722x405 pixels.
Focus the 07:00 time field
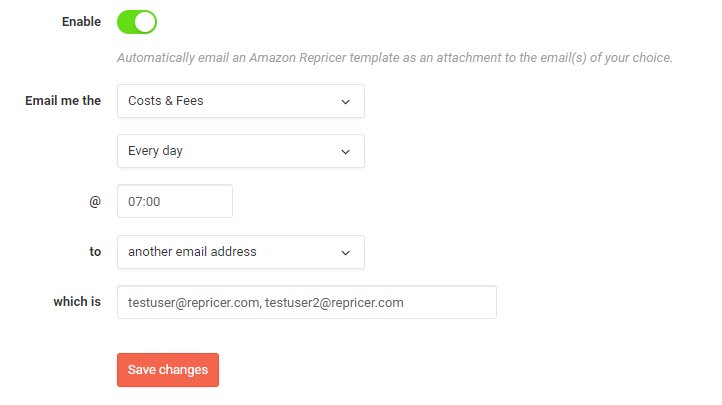(174, 201)
